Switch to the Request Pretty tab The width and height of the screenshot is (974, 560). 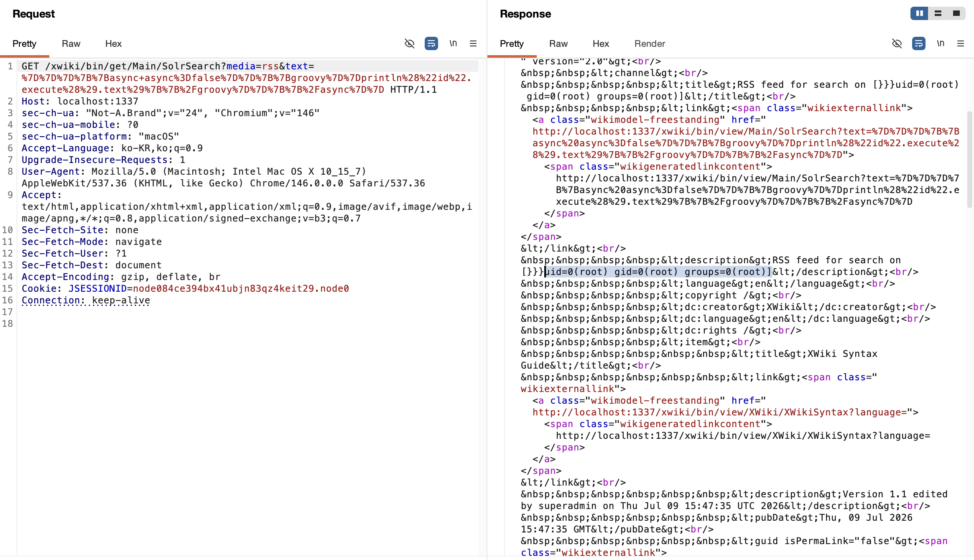(x=24, y=43)
